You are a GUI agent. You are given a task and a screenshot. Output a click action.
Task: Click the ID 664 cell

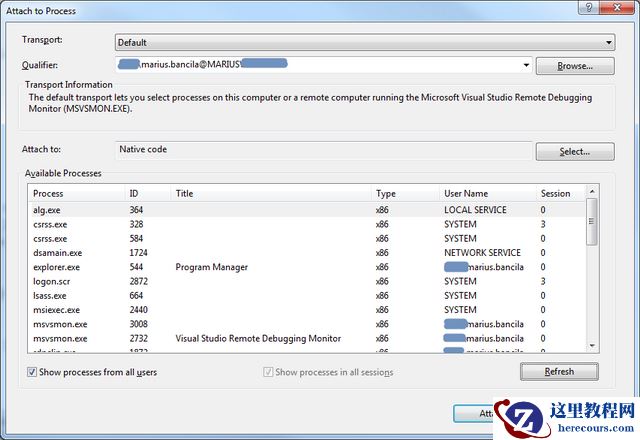pyautogui.click(x=136, y=296)
